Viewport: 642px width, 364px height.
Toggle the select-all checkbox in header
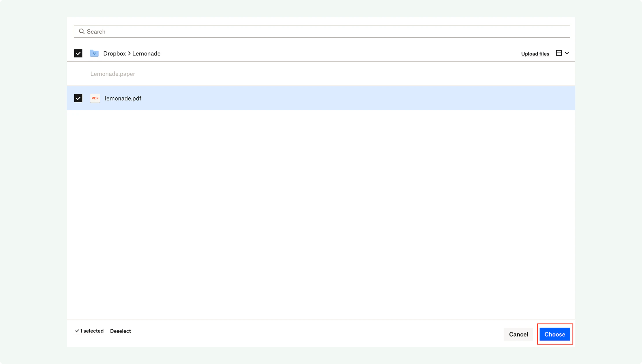click(78, 53)
